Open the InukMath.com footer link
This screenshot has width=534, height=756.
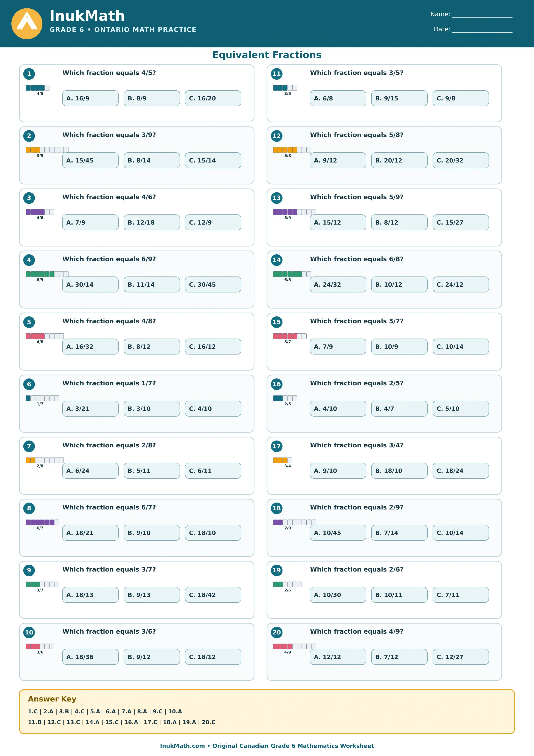point(182,746)
